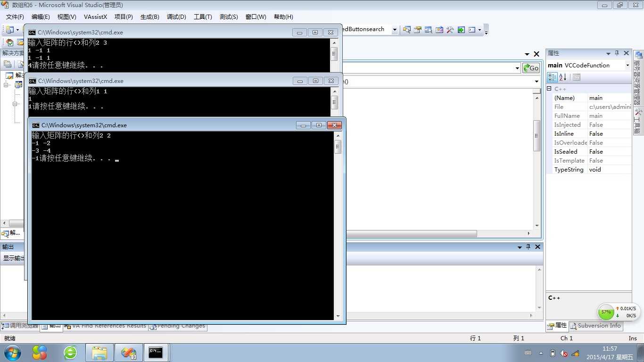644x362 pixels.
Task: Close the 输出 panel
Action: (537, 247)
